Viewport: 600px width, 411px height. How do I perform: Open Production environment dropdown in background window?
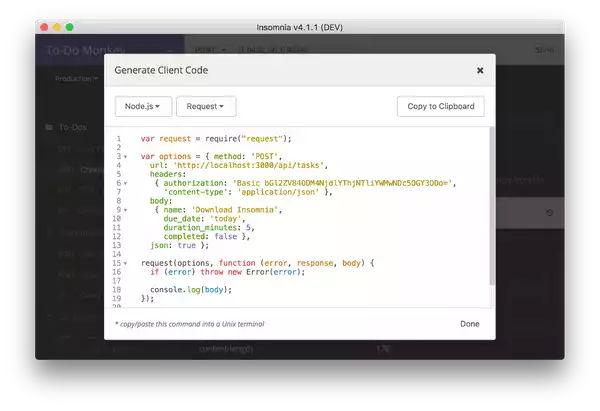pos(76,78)
